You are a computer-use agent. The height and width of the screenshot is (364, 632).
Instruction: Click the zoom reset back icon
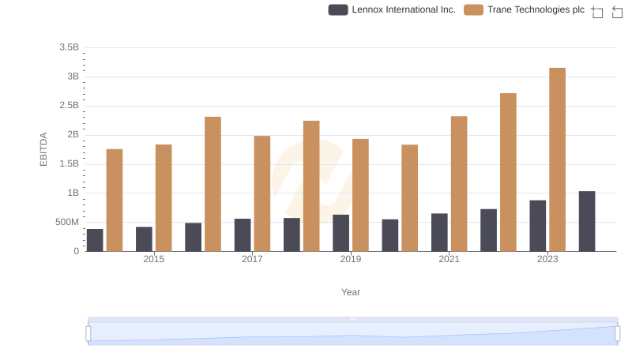617,12
